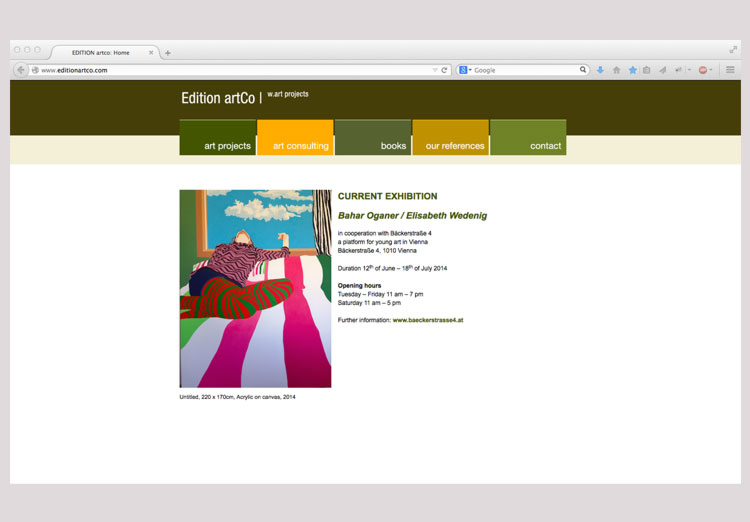Open the Adblock stop-sign extension icon
This screenshot has width=750, height=522.
point(703,70)
